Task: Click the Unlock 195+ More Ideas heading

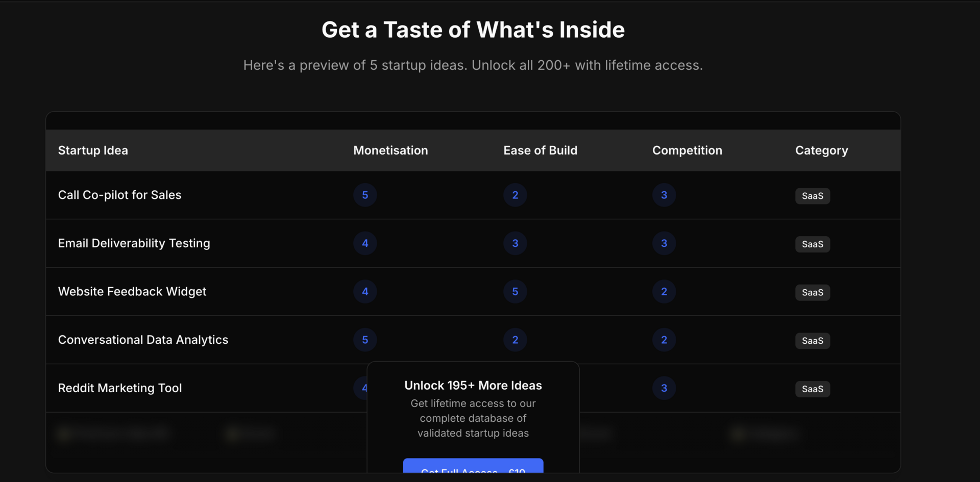Action: click(x=473, y=386)
